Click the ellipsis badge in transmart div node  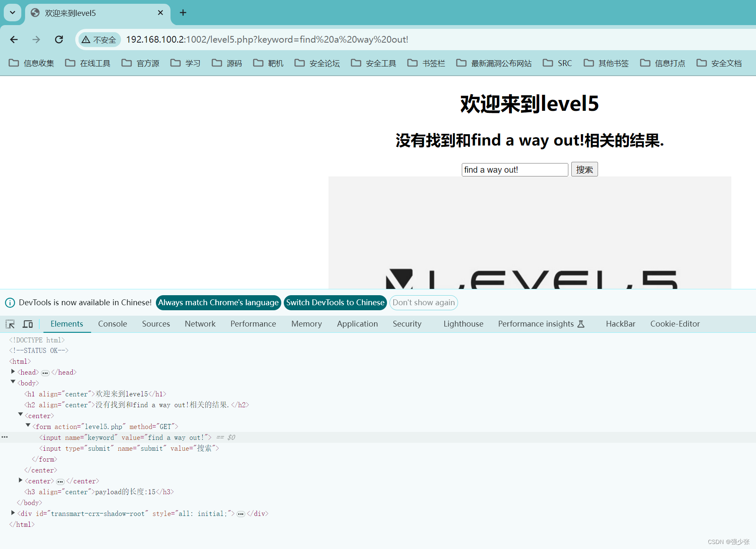pos(241,514)
